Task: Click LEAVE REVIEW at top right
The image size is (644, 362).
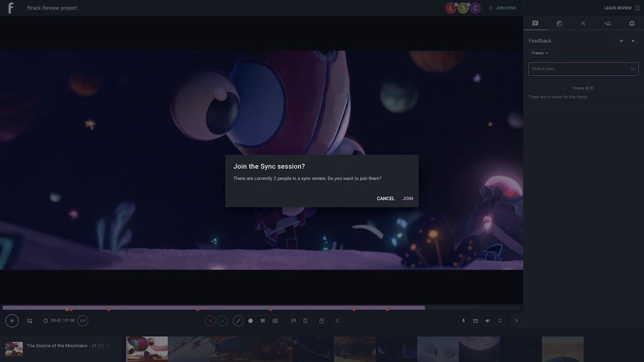Action: pos(621,8)
